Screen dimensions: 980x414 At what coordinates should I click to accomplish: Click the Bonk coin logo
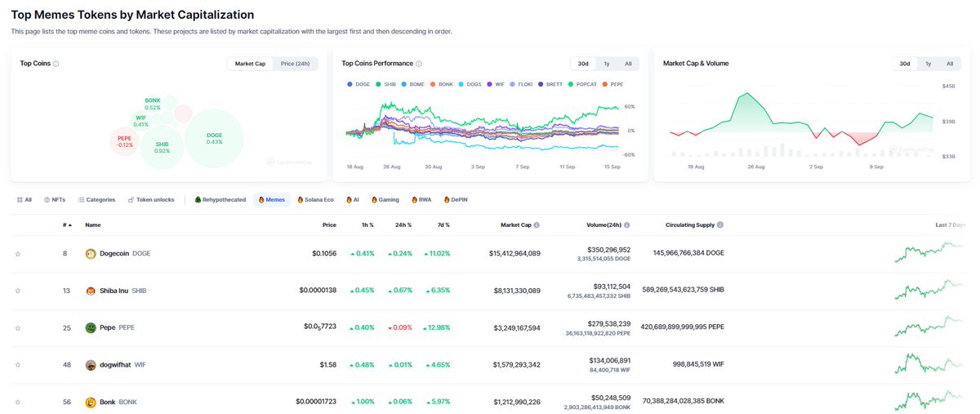[91, 403]
